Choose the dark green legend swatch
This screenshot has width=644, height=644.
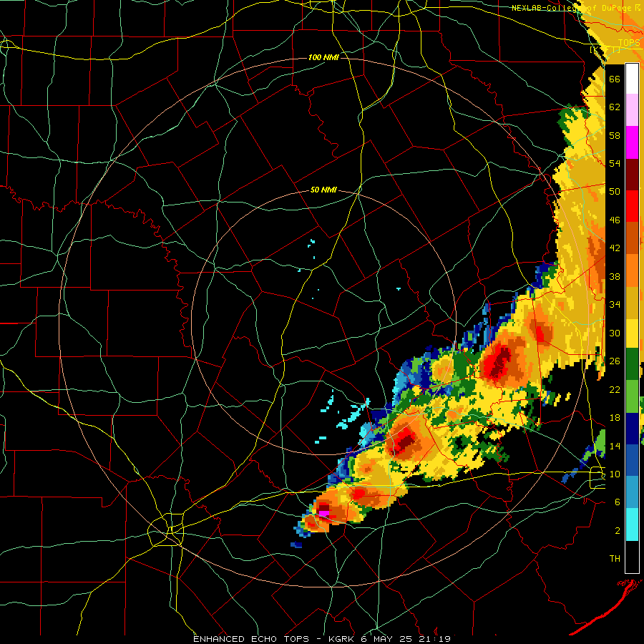(x=632, y=364)
